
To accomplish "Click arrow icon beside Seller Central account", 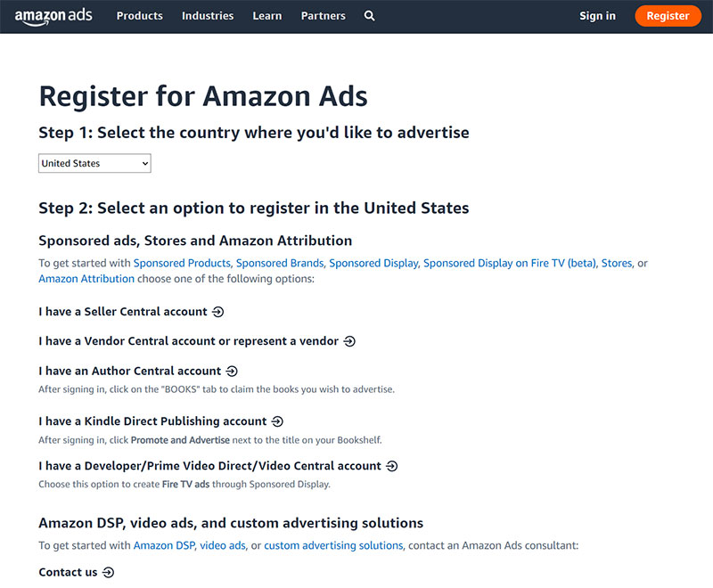I will [x=218, y=312].
